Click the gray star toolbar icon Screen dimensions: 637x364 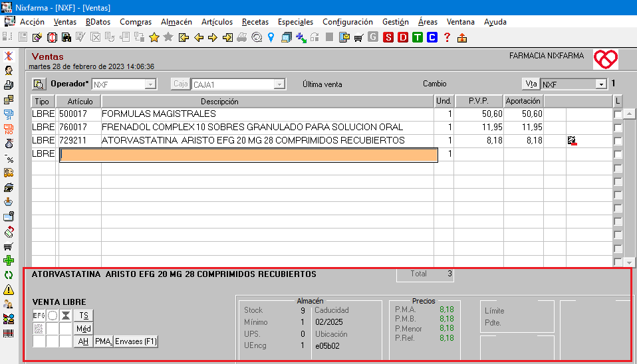(168, 38)
